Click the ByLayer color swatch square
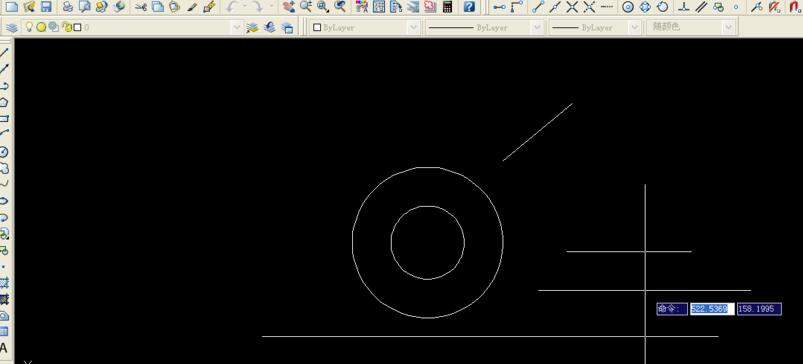Viewport: 803px width, 364px height. (317, 28)
